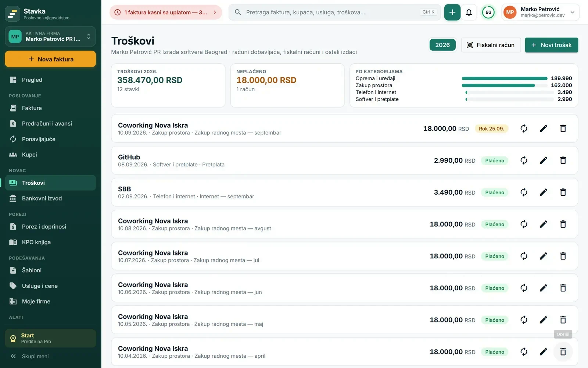The width and height of the screenshot is (588, 368).
Task: Click the Plaćeno badge on SBB row
Action: pos(495,192)
